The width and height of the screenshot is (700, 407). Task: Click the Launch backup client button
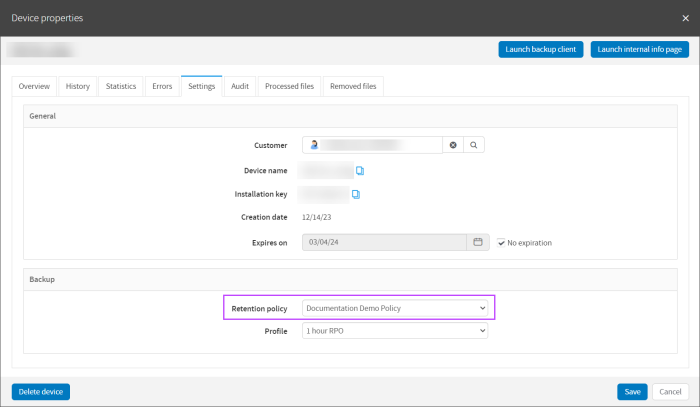(541, 49)
